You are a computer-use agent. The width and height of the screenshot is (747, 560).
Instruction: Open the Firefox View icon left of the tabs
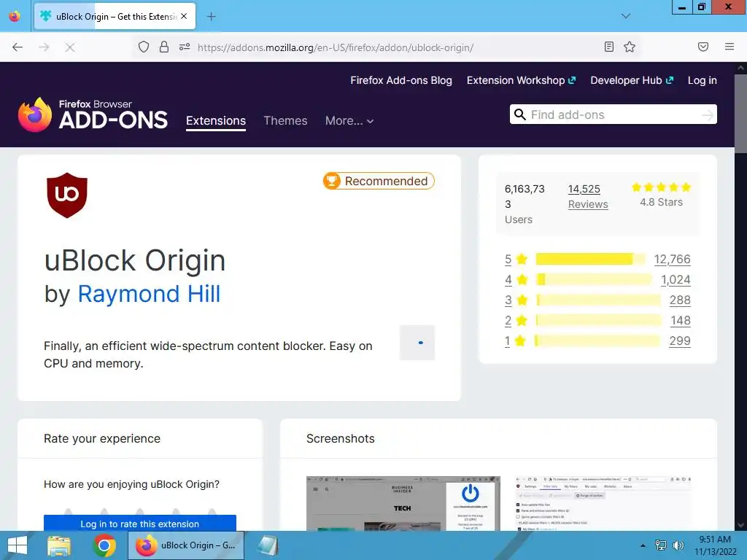15,16
